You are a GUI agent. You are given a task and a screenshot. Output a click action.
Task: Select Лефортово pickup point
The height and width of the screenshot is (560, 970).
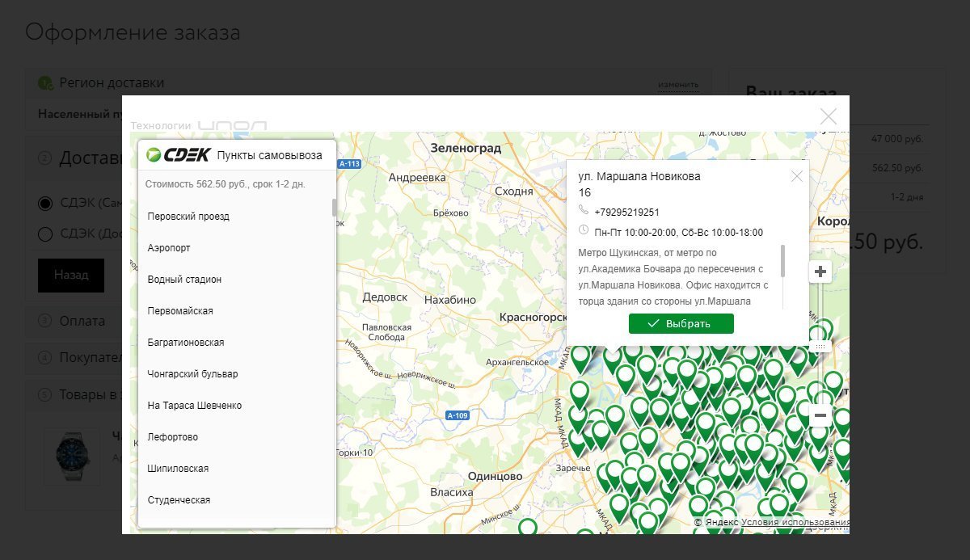(x=173, y=437)
